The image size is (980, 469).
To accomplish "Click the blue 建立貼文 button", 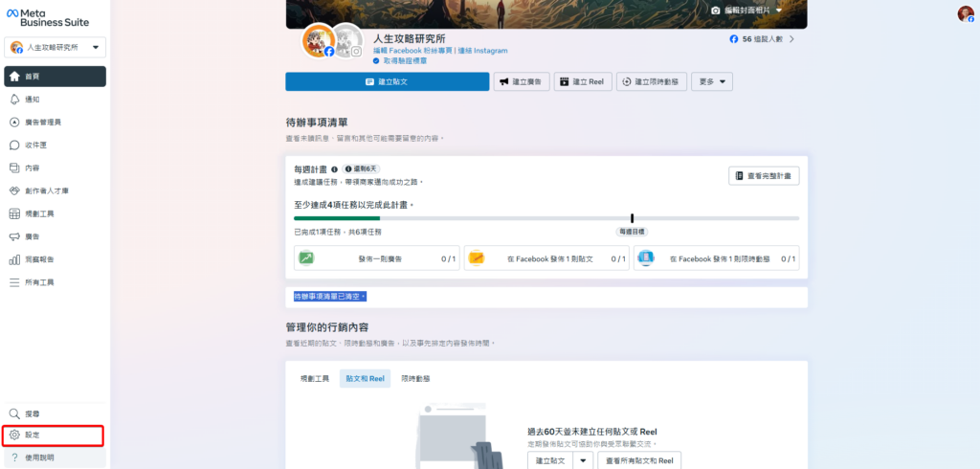I will point(387,82).
